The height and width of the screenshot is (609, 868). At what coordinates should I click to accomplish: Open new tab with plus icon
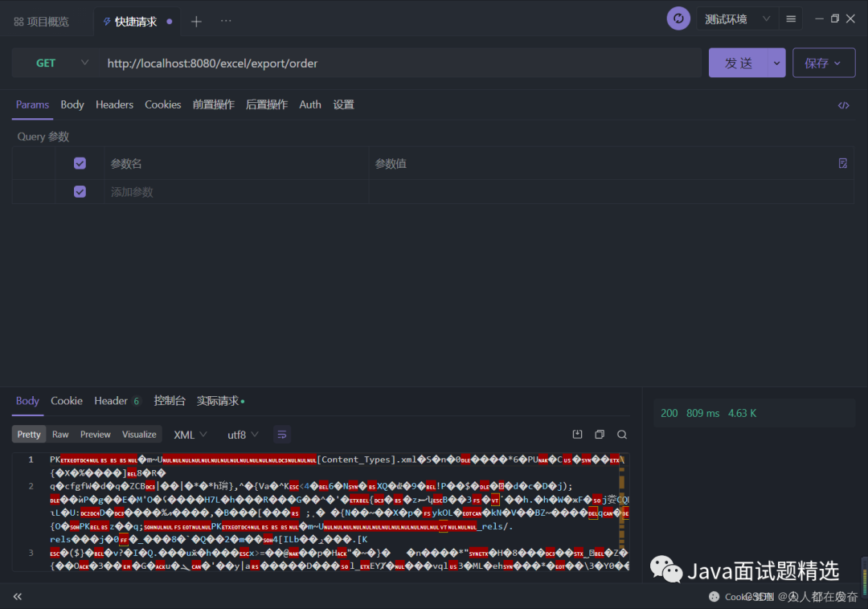coord(196,22)
